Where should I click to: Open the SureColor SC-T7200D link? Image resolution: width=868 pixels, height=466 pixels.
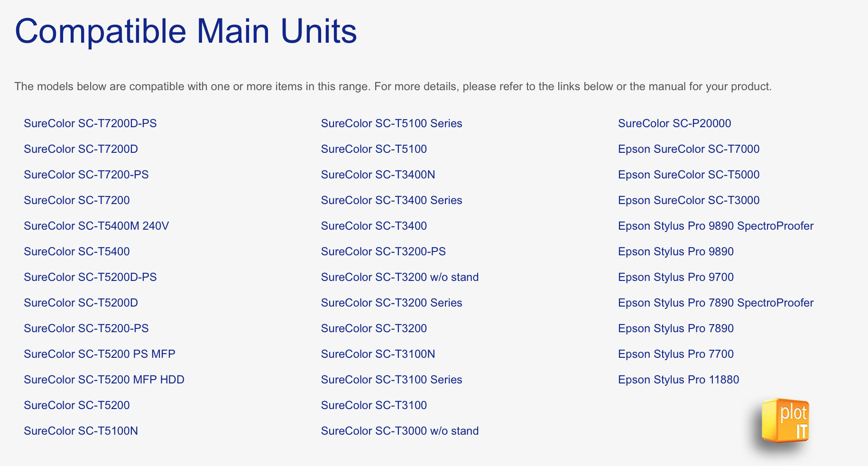[81, 149]
